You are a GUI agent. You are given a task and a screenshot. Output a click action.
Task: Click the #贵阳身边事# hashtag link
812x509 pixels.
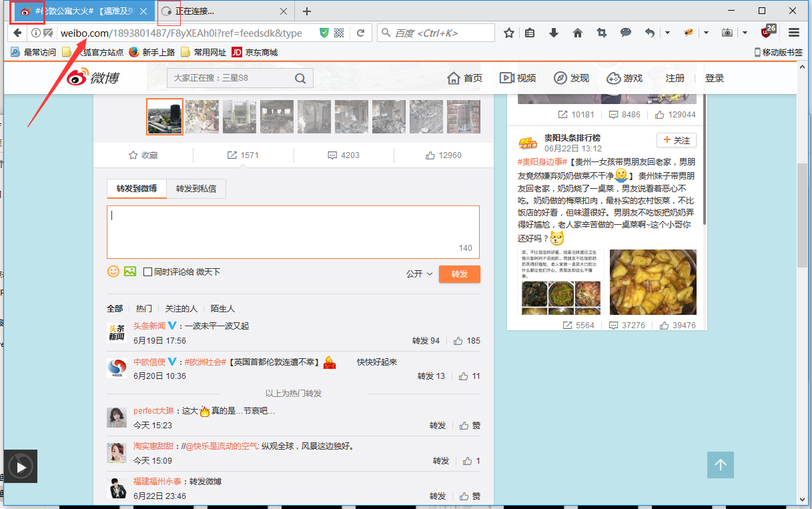point(542,161)
